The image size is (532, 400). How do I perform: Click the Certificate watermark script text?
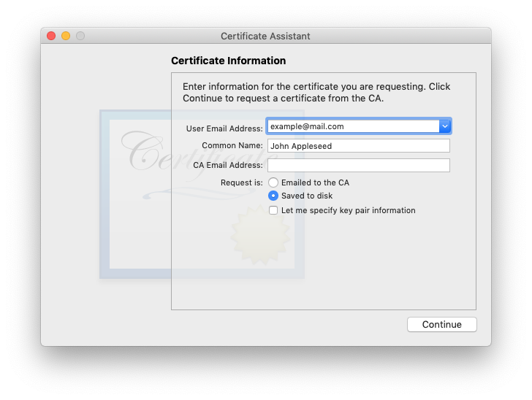click(199, 153)
